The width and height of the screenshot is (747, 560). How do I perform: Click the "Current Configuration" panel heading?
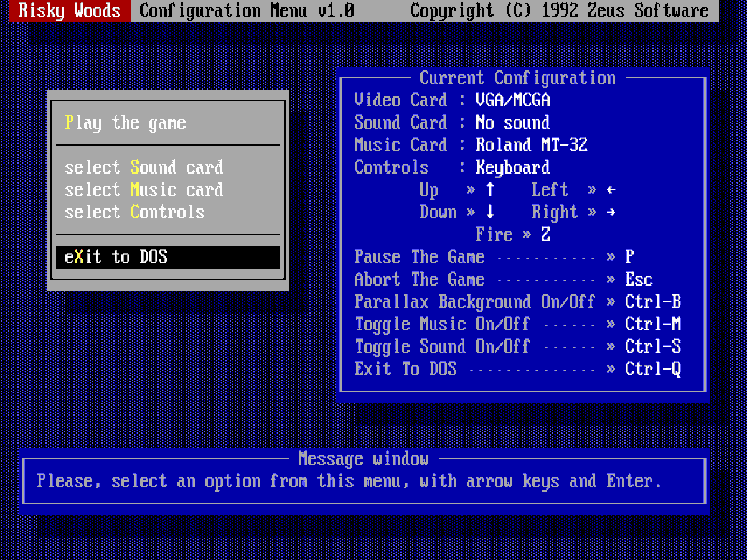click(517, 78)
